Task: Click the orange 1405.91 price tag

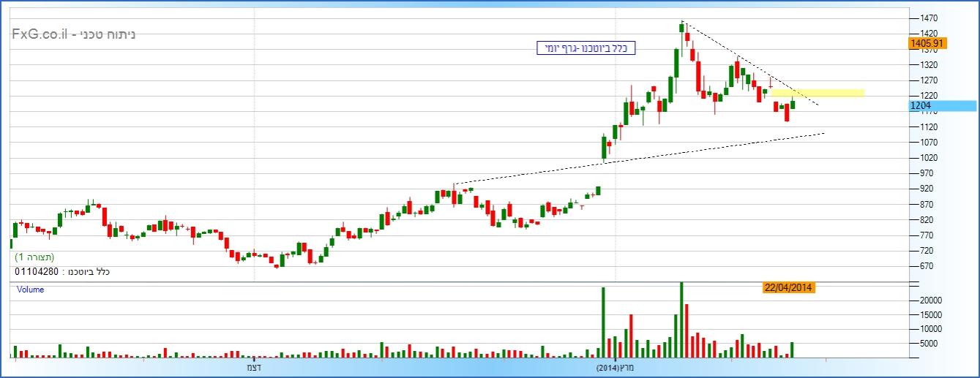Action: pyautogui.click(x=928, y=43)
